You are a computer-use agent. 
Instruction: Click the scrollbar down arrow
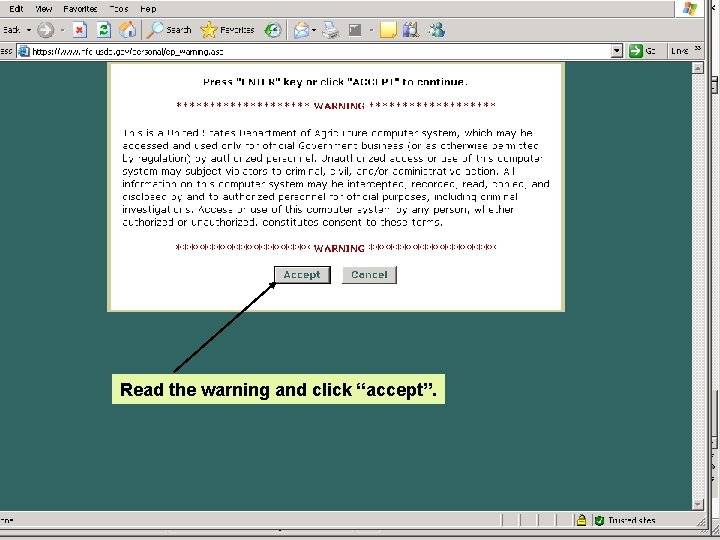[x=698, y=504]
